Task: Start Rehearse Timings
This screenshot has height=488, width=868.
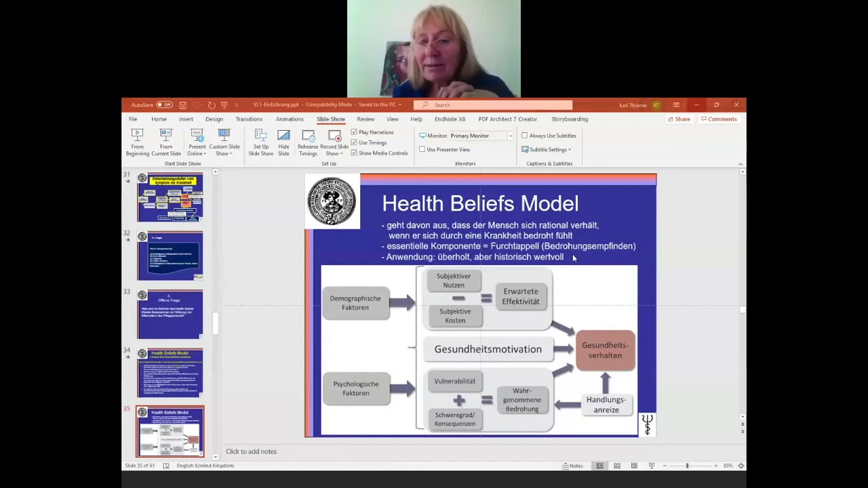Action: click(x=308, y=142)
